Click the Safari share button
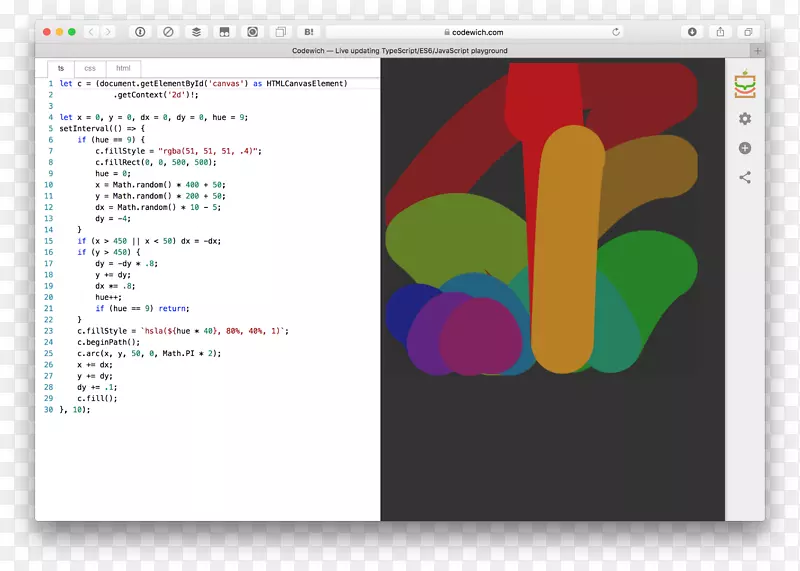800x571 pixels. coord(720,32)
